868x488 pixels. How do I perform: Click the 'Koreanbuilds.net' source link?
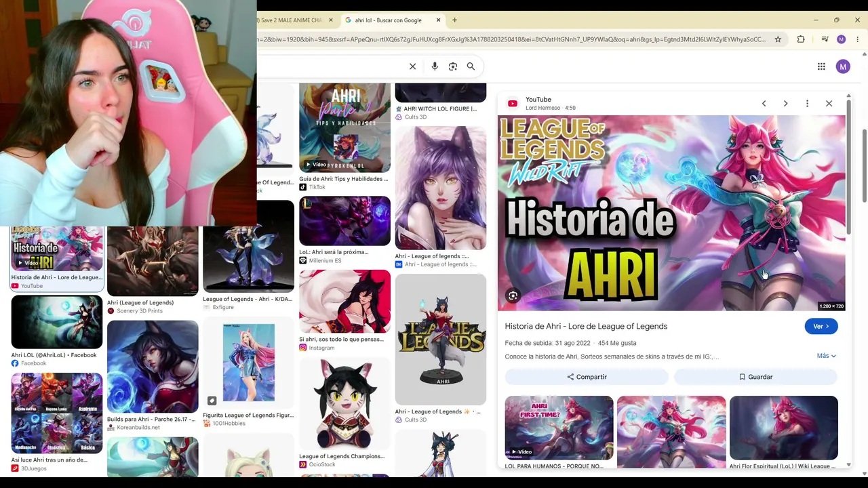[x=138, y=428]
